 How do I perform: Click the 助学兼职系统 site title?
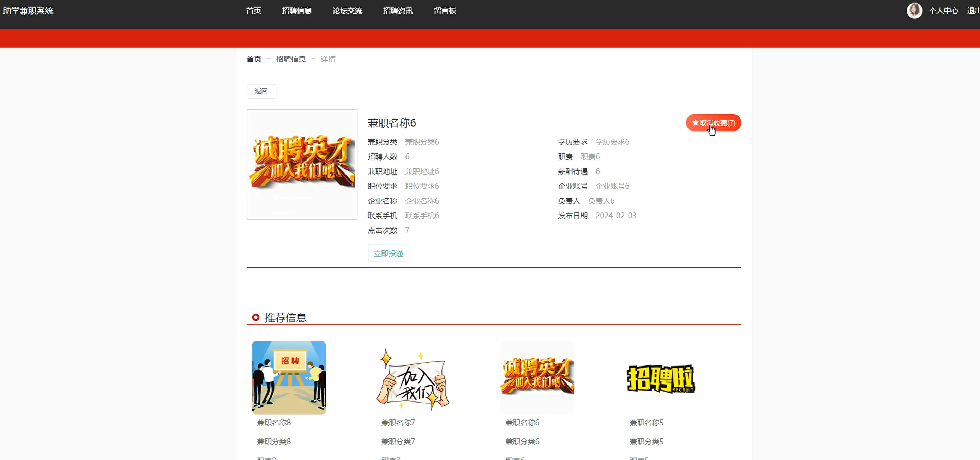pos(28,11)
